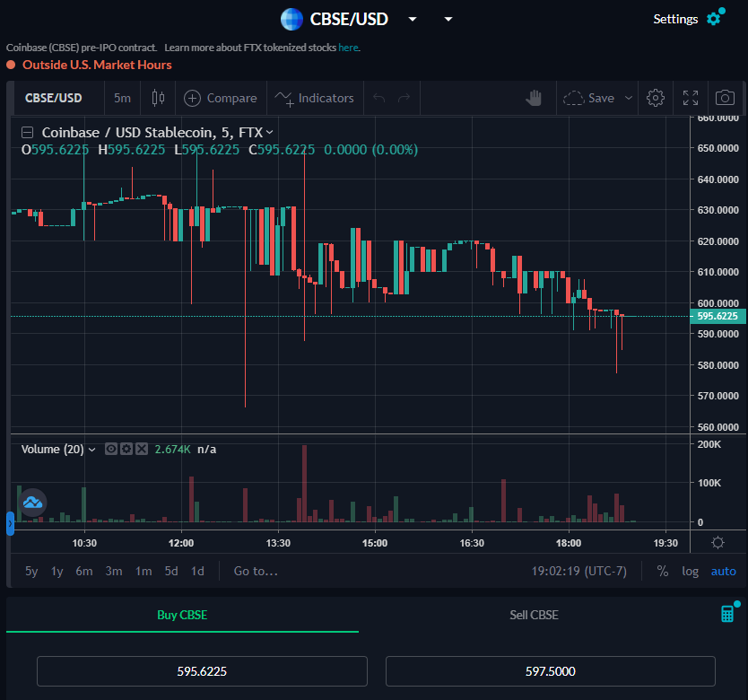This screenshot has width=748, height=700.
Task: Open the calculator icon beside Sell CBSE
Action: [x=727, y=614]
